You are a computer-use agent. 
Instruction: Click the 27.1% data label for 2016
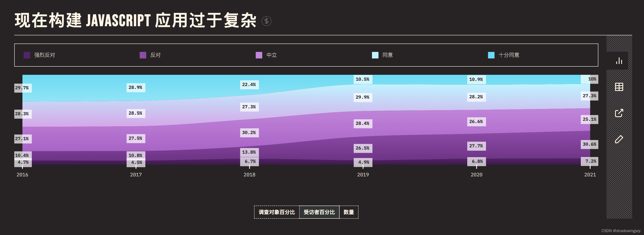tap(23, 139)
